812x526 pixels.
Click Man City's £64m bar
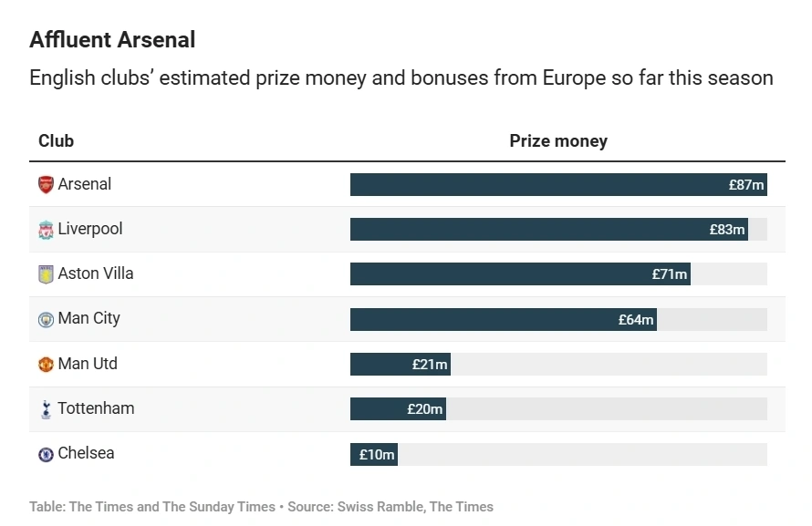(504, 320)
